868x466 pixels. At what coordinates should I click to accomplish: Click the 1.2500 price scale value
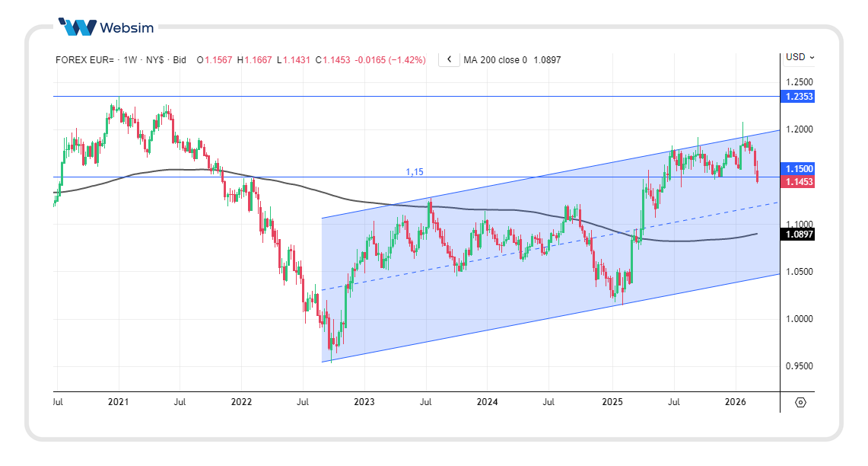(x=800, y=82)
